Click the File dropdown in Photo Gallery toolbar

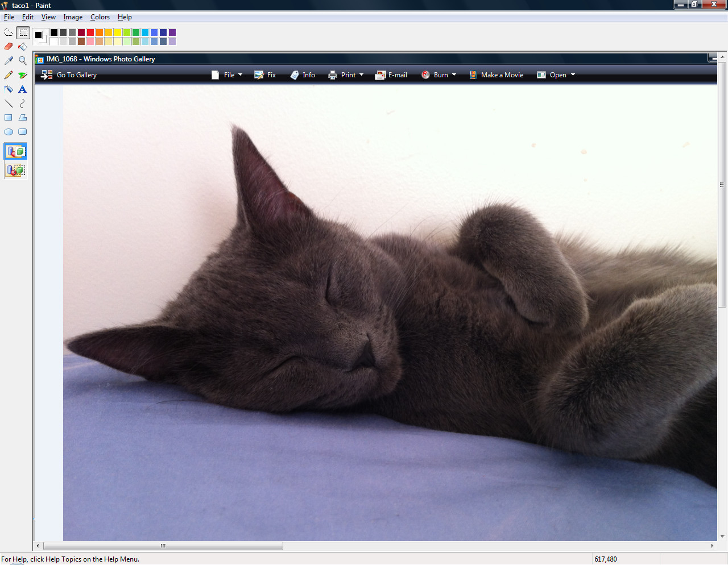click(227, 75)
